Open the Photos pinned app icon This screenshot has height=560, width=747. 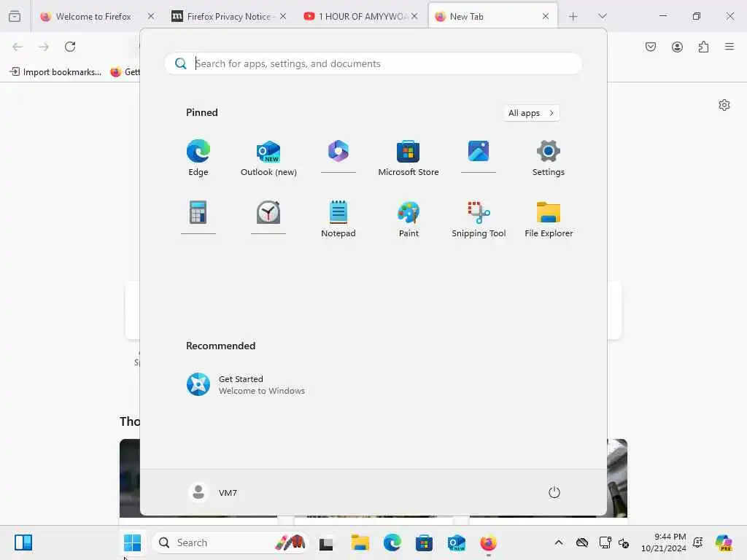tap(479, 152)
